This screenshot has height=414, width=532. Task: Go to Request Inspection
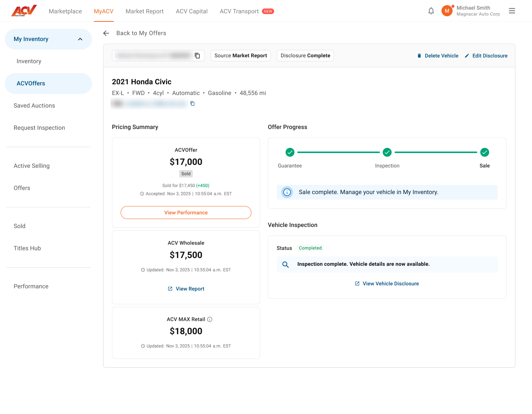point(39,128)
